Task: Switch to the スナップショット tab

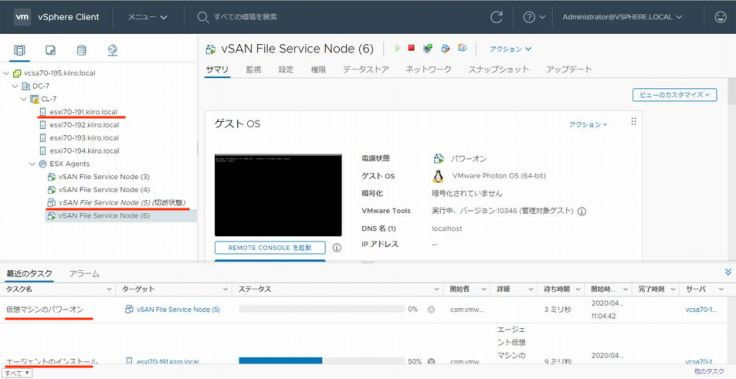Action: (498, 70)
